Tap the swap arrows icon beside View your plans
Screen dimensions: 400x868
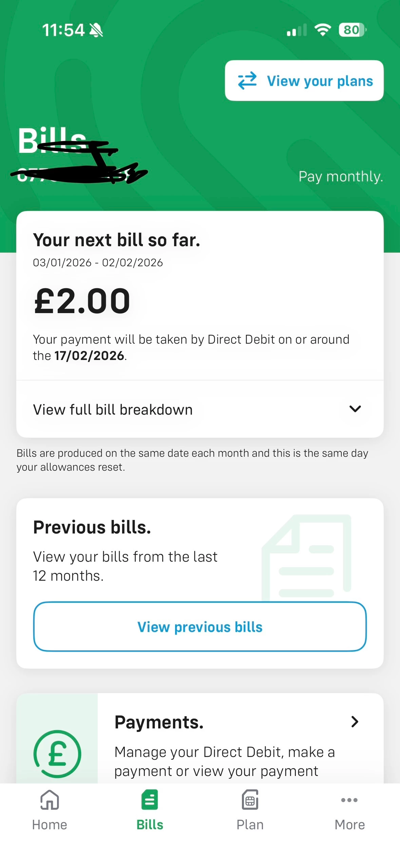pos(247,80)
